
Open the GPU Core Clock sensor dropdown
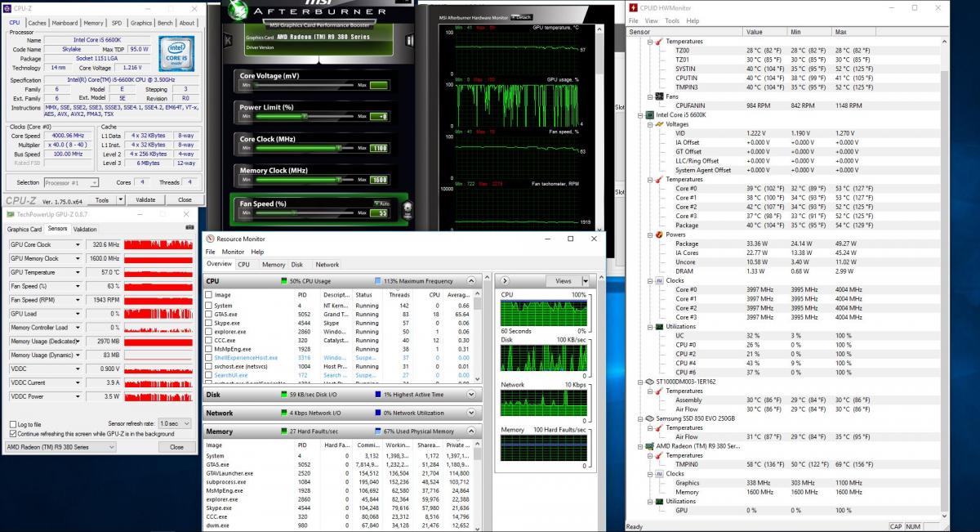(78, 244)
